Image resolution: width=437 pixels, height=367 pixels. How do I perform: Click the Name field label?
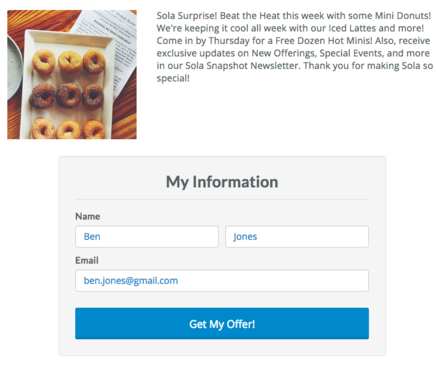pyautogui.click(x=88, y=216)
